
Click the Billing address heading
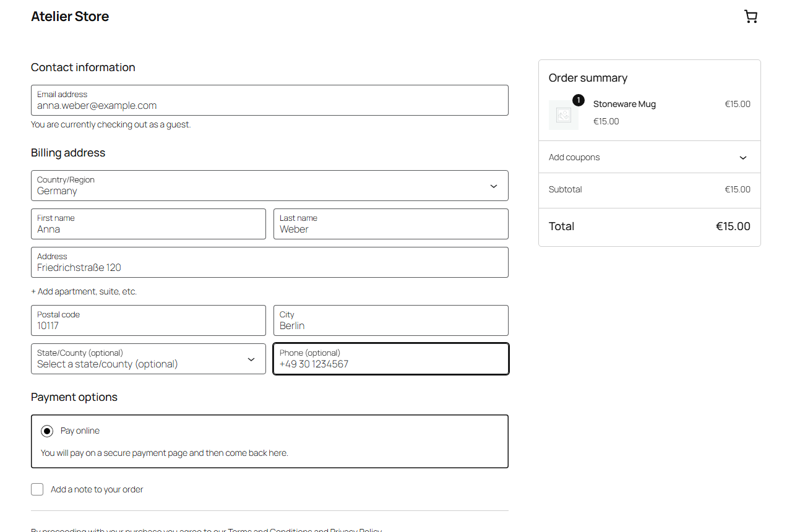[x=68, y=153]
